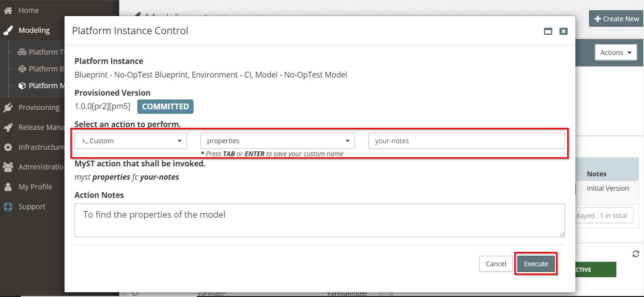This screenshot has height=297, width=644.
Task: Click the Modeling brush icon
Action: click(8, 30)
